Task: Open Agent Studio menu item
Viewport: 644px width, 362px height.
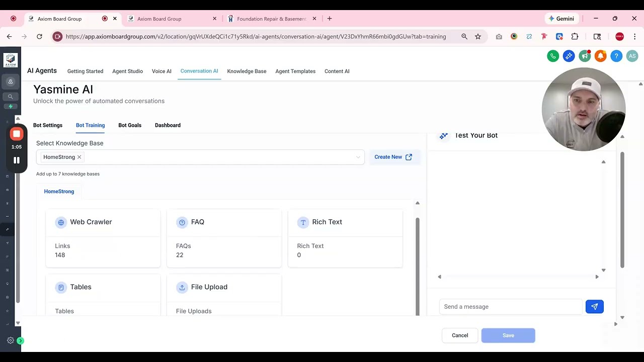Action: pyautogui.click(x=127, y=71)
